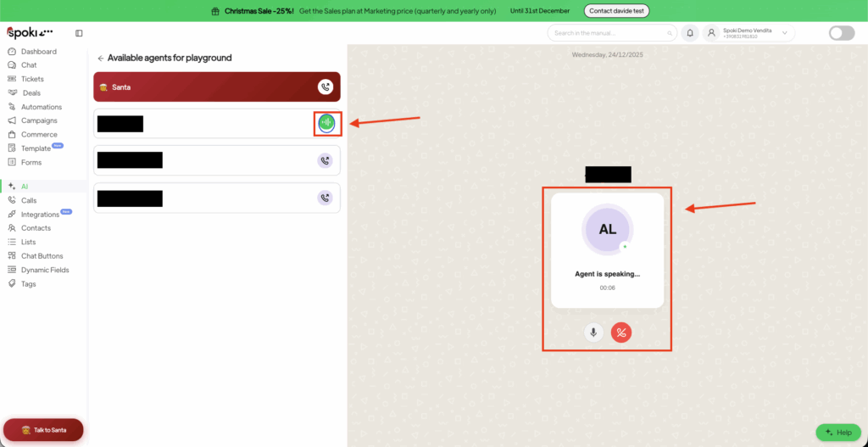Hang up with the red end-call button

[x=621, y=332]
